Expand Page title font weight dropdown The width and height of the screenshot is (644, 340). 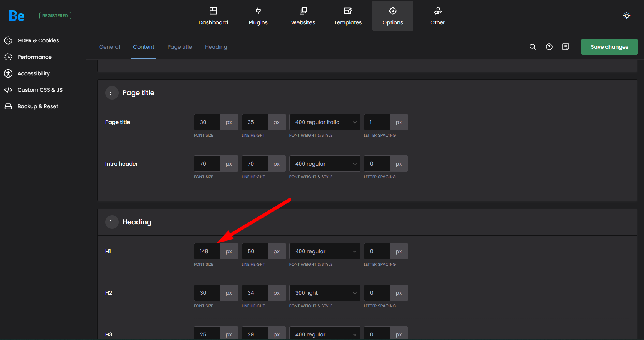pos(324,122)
